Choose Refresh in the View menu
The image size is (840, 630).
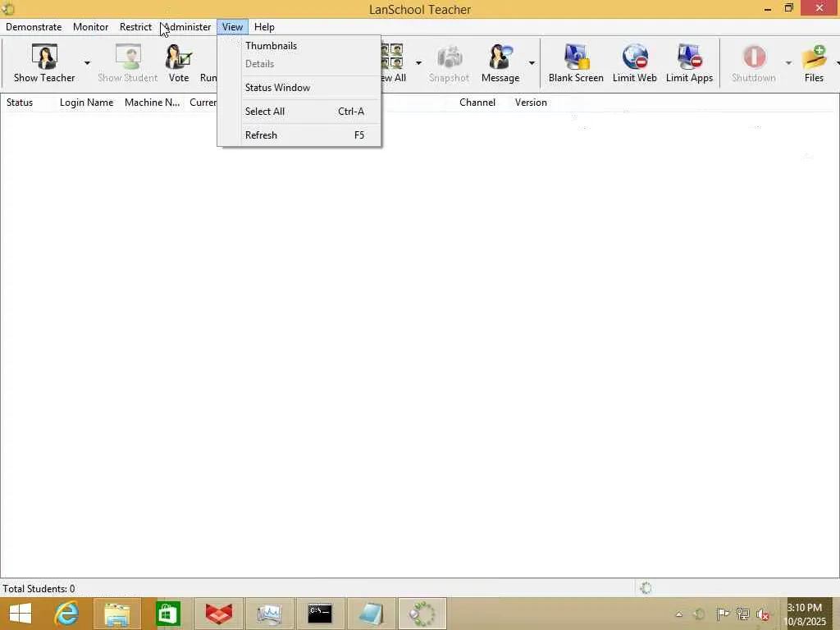click(299, 135)
